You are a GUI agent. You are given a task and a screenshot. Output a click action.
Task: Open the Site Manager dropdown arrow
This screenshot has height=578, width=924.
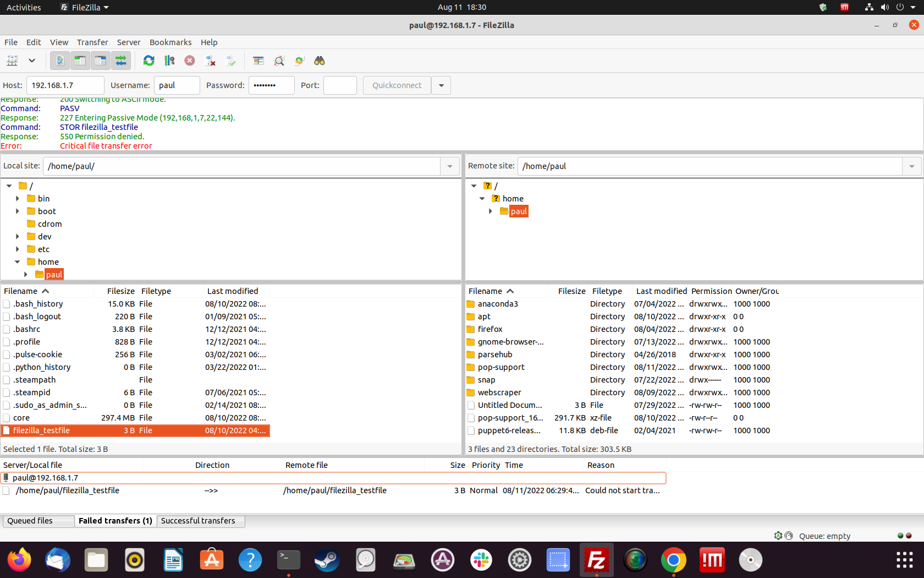(x=32, y=61)
